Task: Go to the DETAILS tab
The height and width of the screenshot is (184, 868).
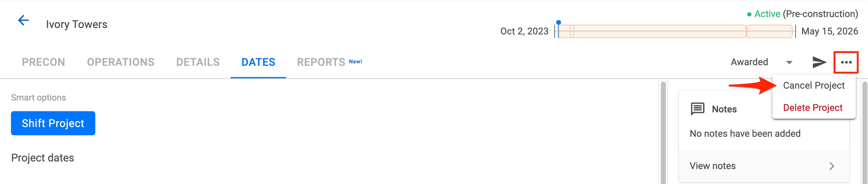Action: click(x=198, y=62)
